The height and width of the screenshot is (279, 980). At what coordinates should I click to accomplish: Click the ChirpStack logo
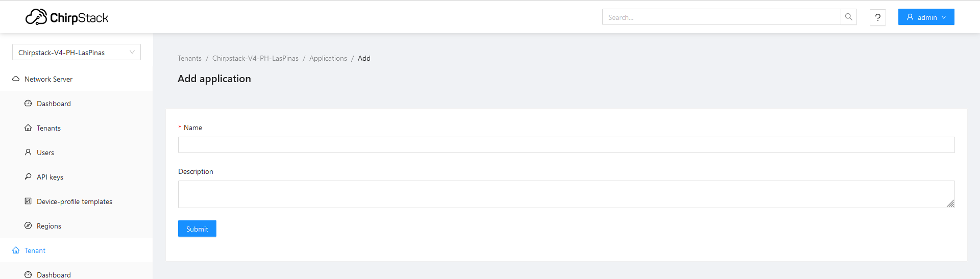67,17
